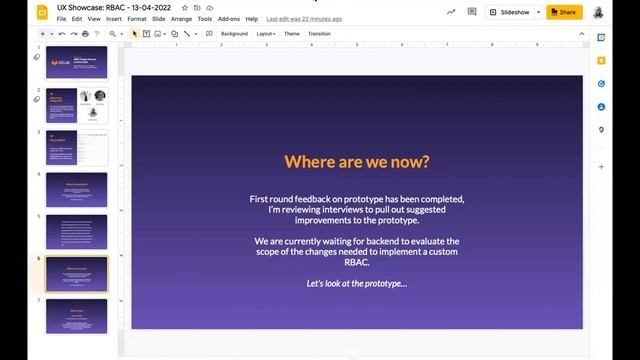This screenshot has width=640, height=360.
Task: Print the presentation
Action: (x=85, y=34)
